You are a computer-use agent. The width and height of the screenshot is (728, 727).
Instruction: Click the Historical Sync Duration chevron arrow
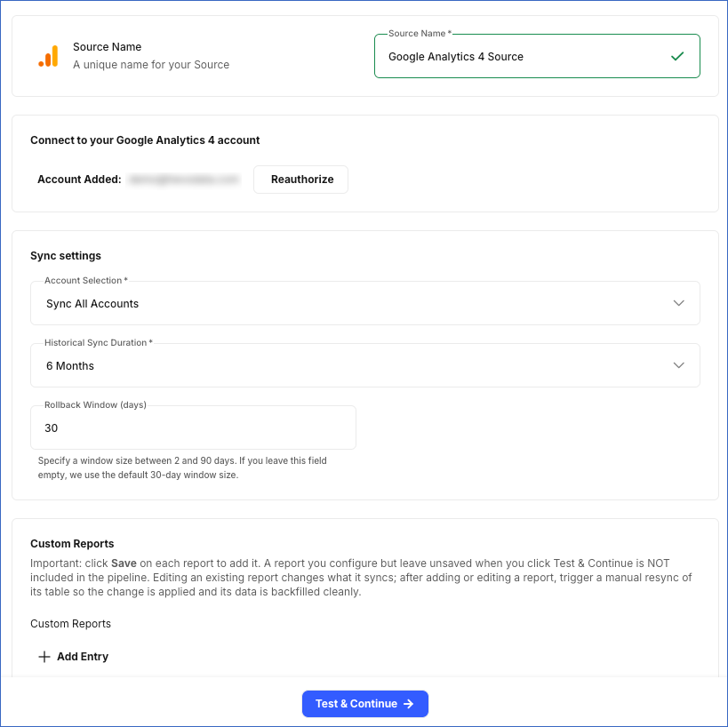pyautogui.click(x=678, y=365)
